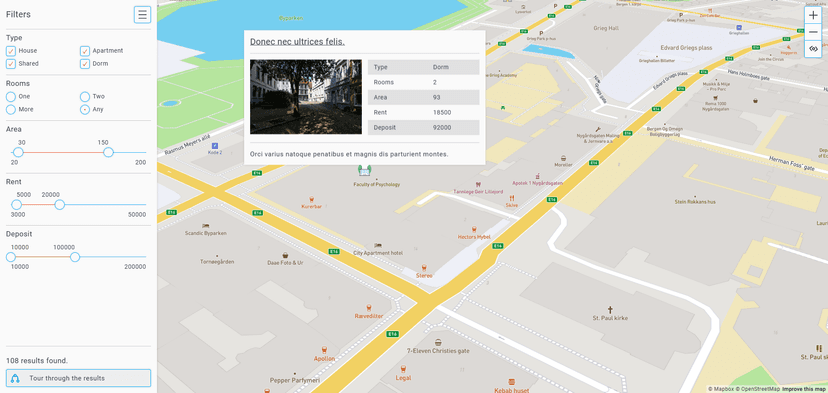Click the Tannlege Geir Lillejord icon
The image size is (828, 393).
pos(478,184)
